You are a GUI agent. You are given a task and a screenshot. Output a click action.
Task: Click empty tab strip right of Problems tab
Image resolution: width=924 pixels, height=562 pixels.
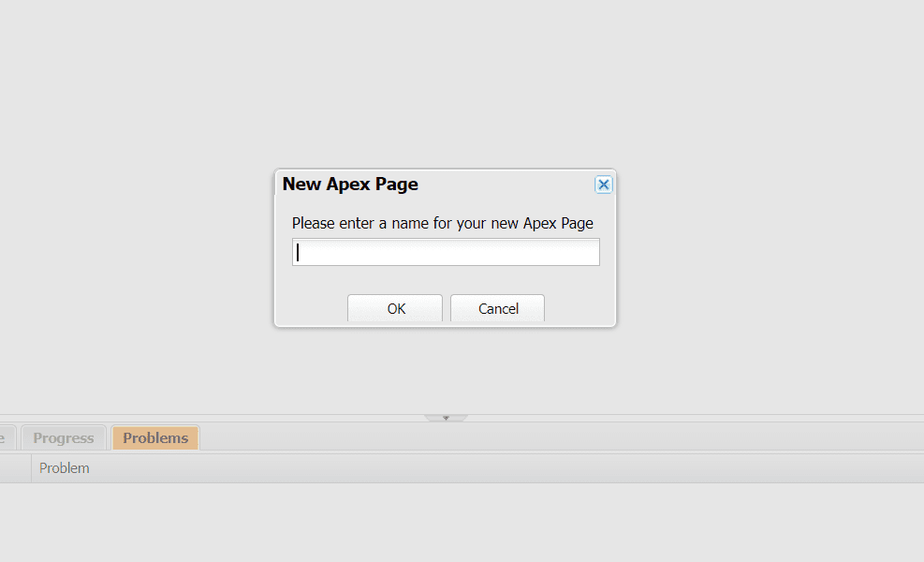click(562, 437)
